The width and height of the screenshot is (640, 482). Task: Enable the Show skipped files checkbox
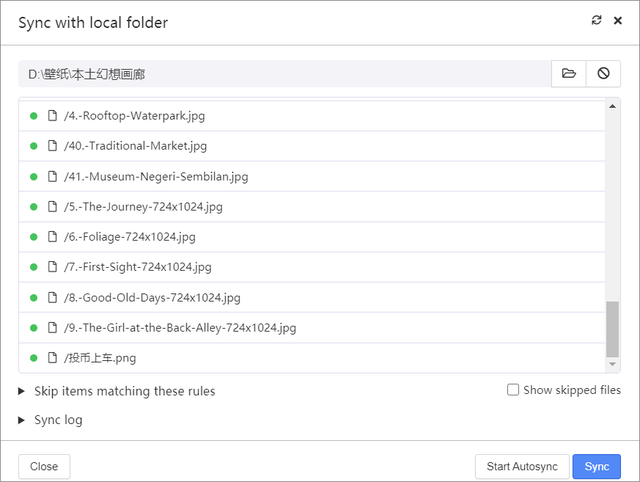click(513, 390)
